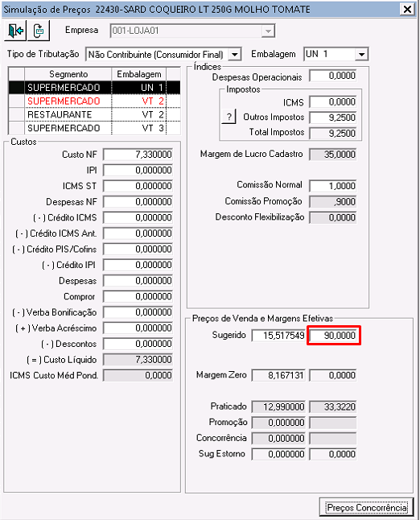Click the exit door icon button
Viewport: 420px width, 520px height.
coord(15,31)
